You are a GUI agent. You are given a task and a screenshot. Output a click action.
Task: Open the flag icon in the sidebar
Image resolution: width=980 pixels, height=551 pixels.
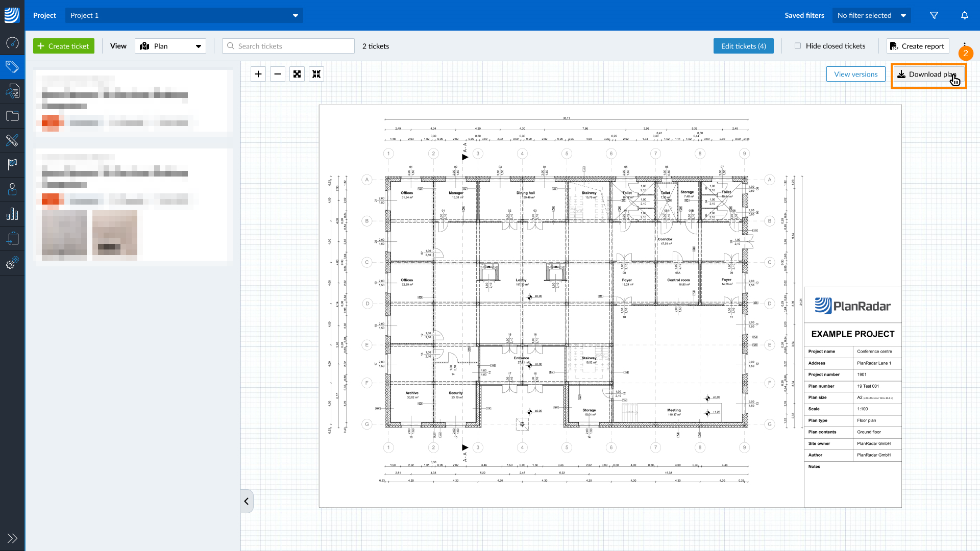click(12, 164)
